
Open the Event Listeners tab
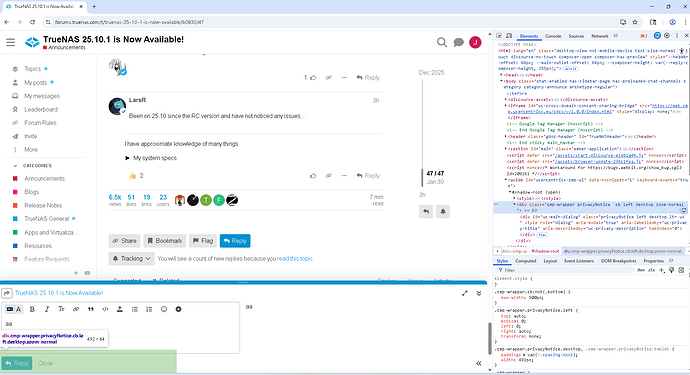click(x=579, y=261)
